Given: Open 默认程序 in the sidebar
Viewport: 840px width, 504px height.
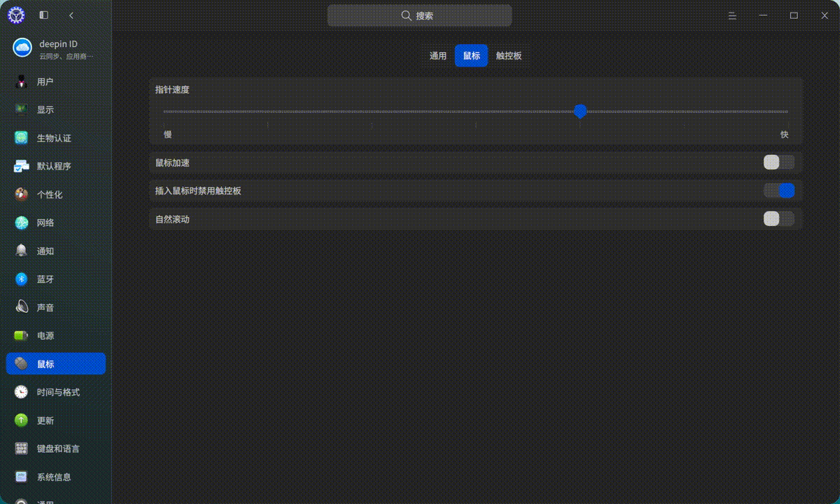Looking at the screenshot, I should (x=56, y=167).
